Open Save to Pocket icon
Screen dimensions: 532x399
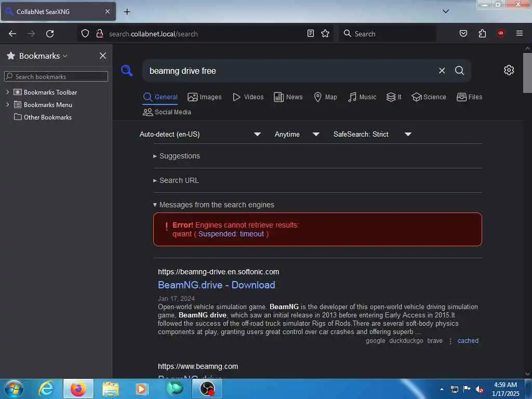pos(463,33)
